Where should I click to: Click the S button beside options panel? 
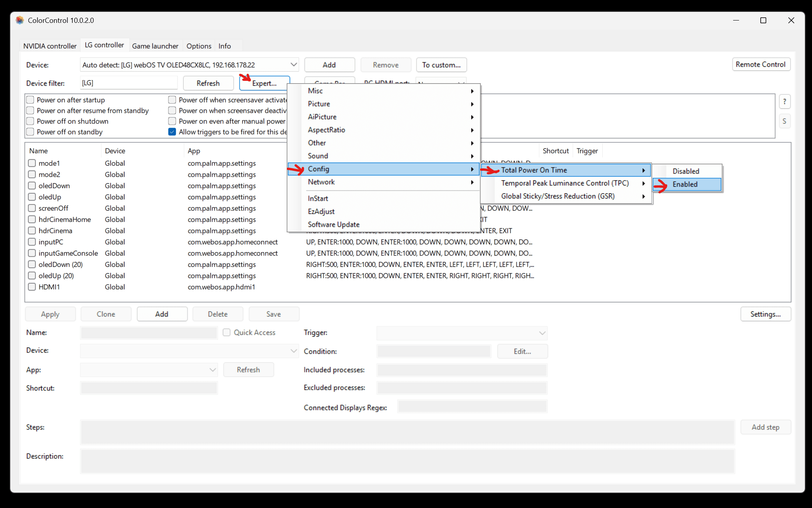pos(784,121)
